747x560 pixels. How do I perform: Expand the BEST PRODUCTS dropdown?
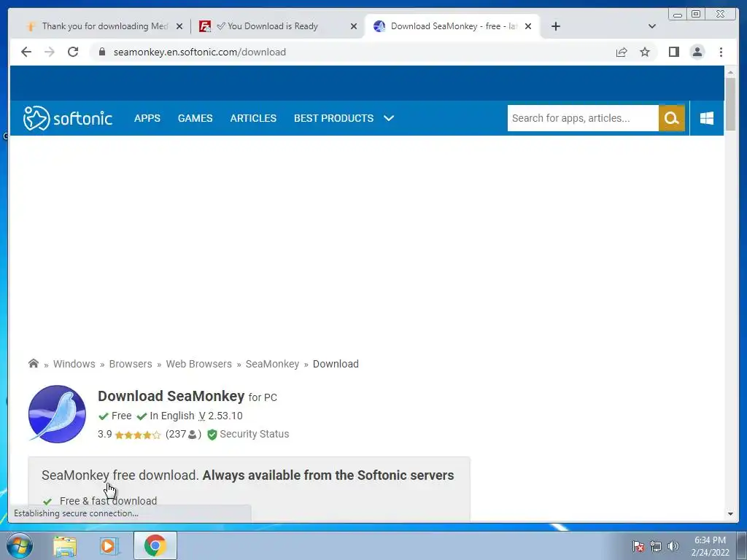click(344, 118)
